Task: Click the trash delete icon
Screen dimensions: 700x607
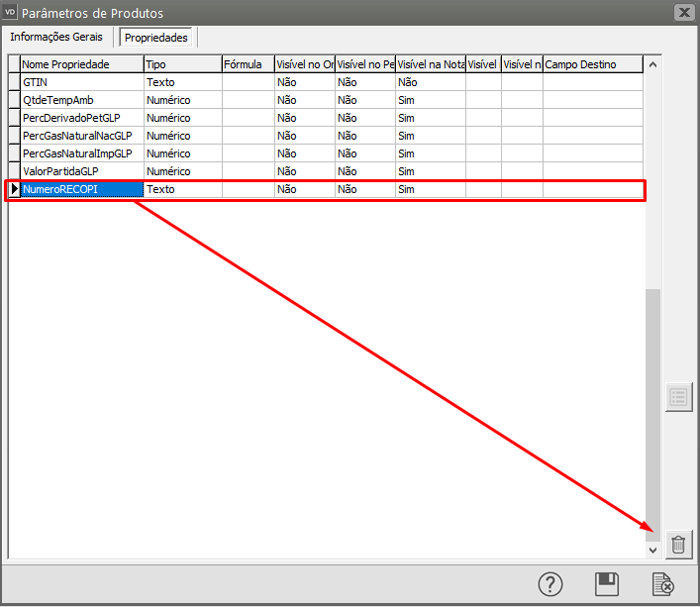Action: click(678, 545)
